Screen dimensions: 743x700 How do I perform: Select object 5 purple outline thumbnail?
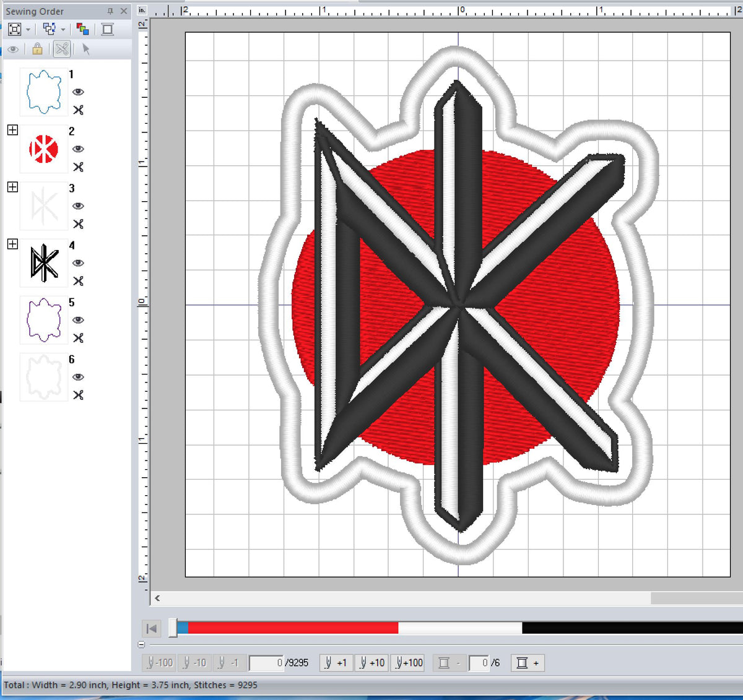(x=44, y=319)
